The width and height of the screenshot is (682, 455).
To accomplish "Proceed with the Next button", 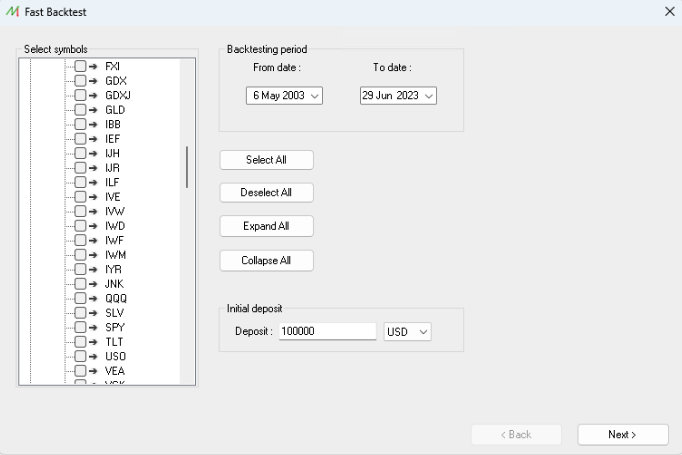I will (x=622, y=434).
